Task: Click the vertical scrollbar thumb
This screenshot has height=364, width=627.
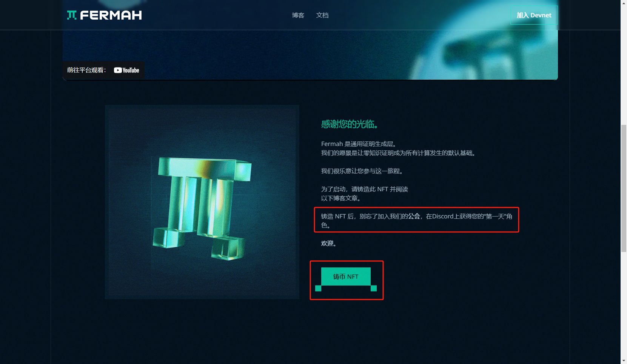Action: click(x=624, y=188)
